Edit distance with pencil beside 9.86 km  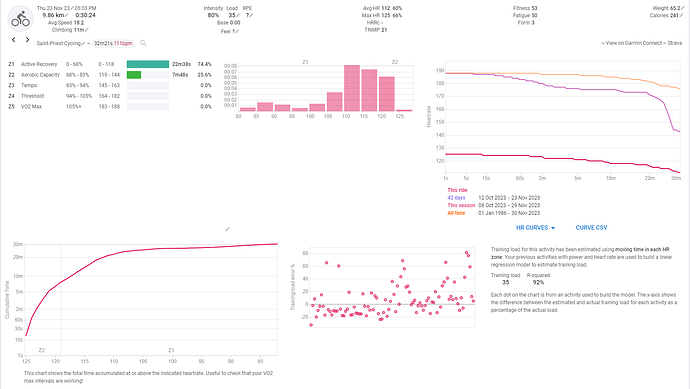click(67, 15)
